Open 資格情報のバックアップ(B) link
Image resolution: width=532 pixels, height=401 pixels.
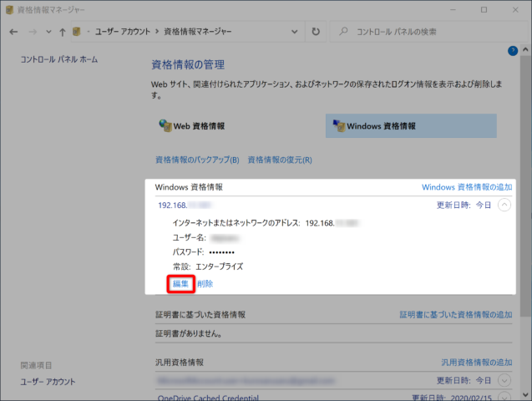pos(197,160)
